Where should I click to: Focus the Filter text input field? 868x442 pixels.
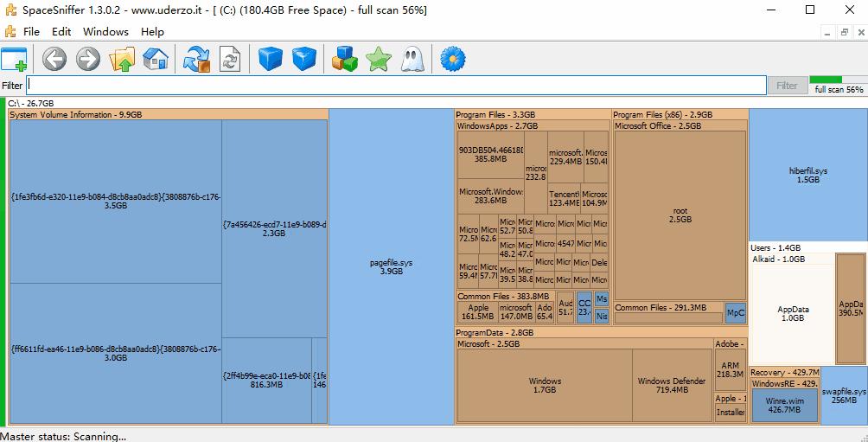[x=396, y=86]
